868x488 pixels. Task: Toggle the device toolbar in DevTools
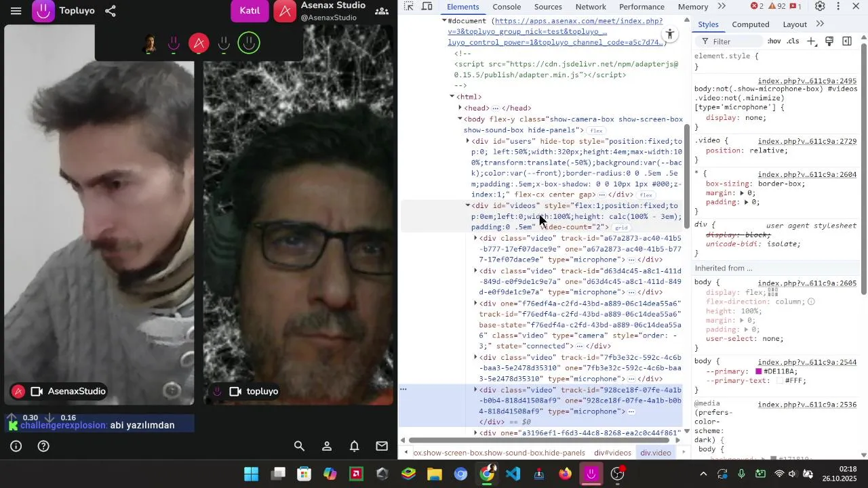pyautogui.click(x=427, y=6)
